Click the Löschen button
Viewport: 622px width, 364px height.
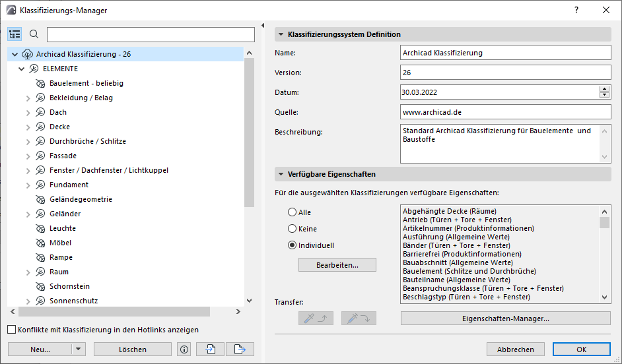(x=133, y=349)
